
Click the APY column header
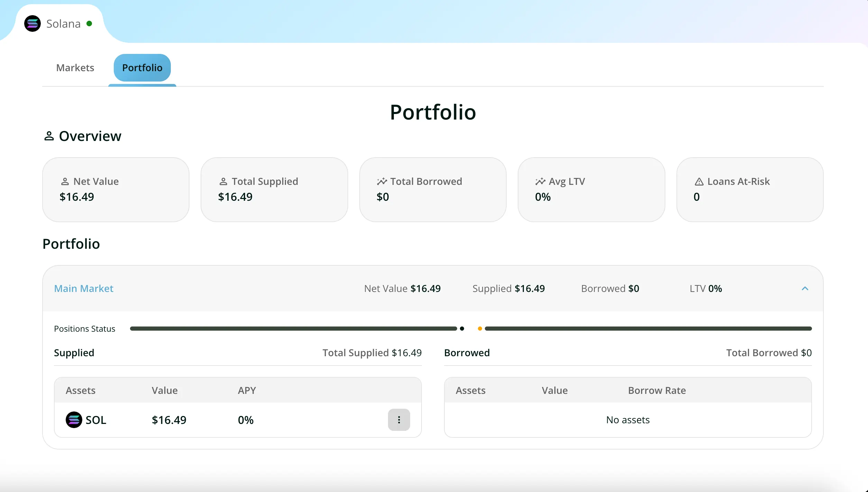(247, 390)
